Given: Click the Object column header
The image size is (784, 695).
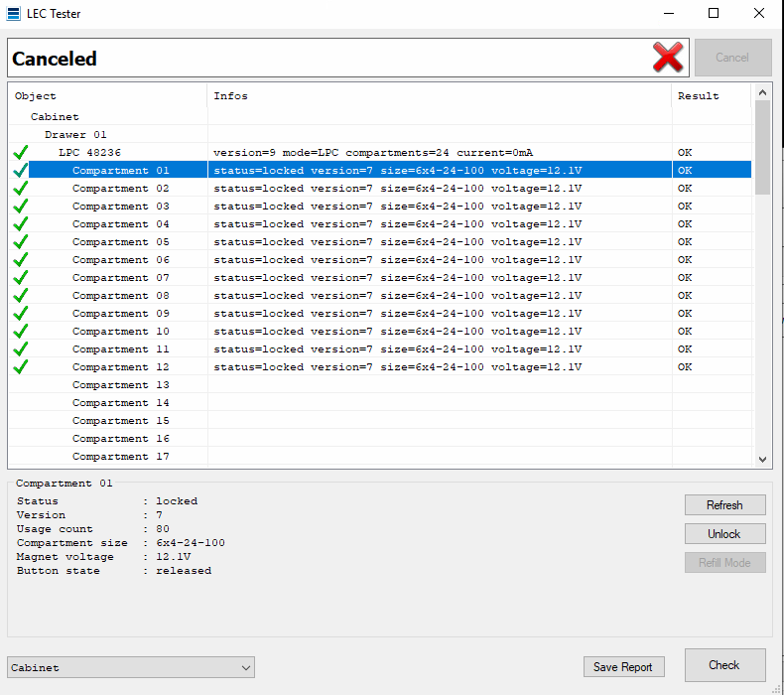Looking at the screenshot, I should [107, 95].
